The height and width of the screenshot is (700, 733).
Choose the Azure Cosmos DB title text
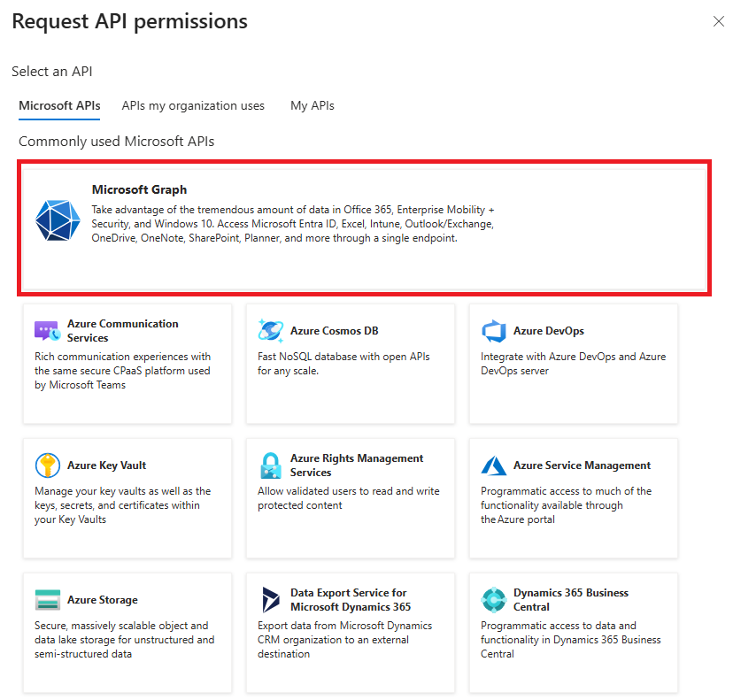[x=334, y=331]
